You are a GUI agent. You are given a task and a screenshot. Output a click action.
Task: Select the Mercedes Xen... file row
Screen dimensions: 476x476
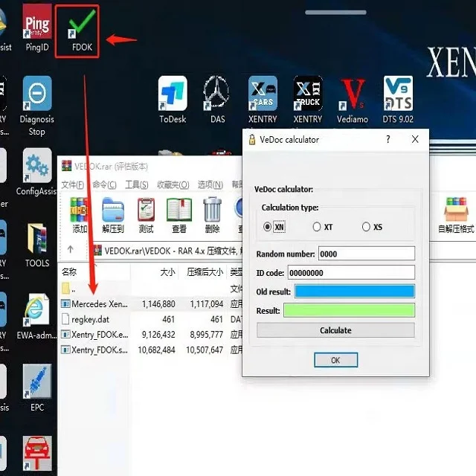click(150, 303)
